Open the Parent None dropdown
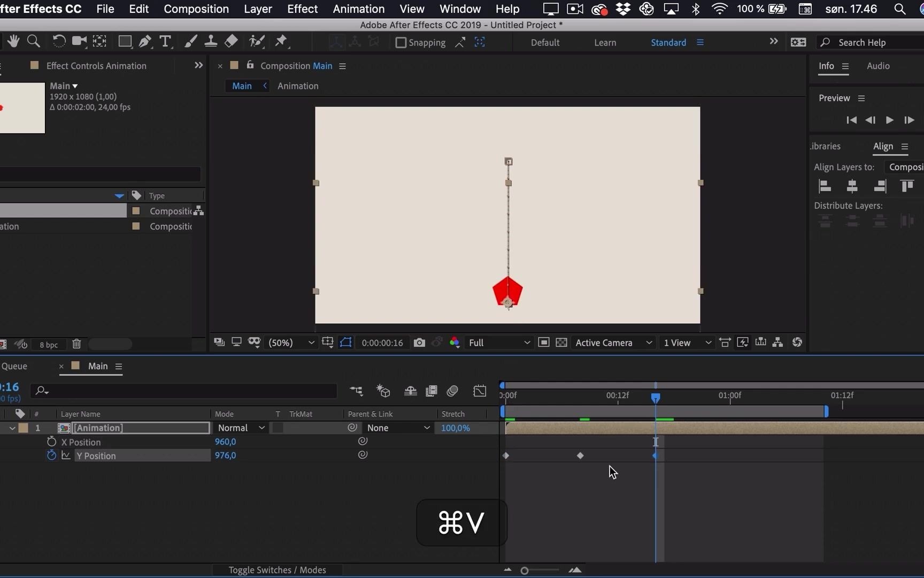This screenshot has height=578, width=924. coord(398,428)
